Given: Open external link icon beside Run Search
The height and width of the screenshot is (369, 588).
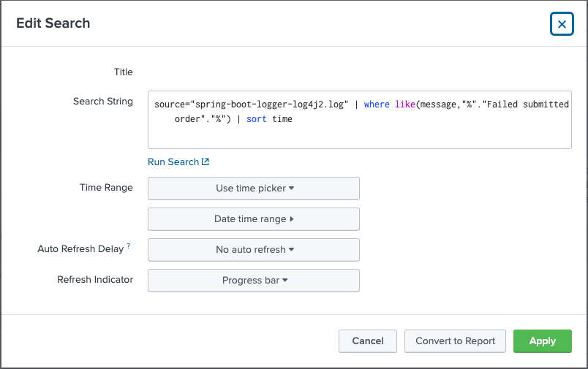Looking at the screenshot, I should pyautogui.click(x=206, y=162).
